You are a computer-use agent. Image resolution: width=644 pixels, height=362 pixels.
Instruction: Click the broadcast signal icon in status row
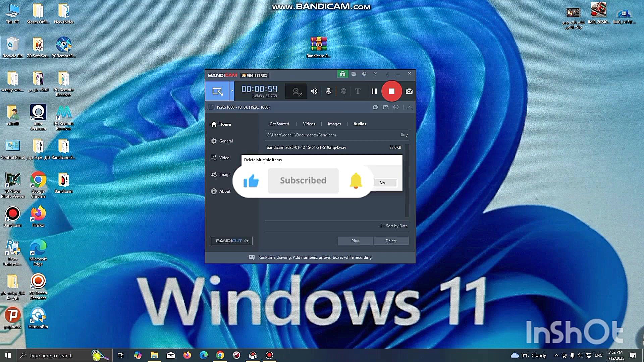(396, 107)
